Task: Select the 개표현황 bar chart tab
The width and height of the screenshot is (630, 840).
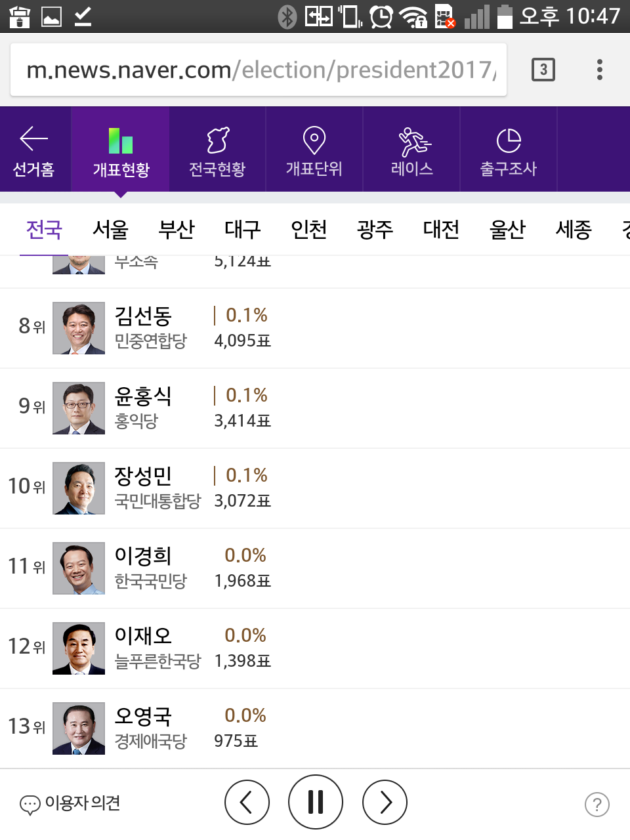Action: pyautogui.click(x=121, y=150)
